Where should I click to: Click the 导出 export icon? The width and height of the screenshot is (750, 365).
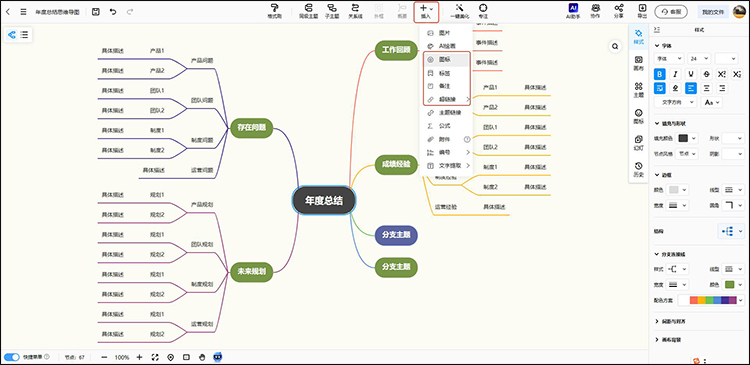pos(642,8)
